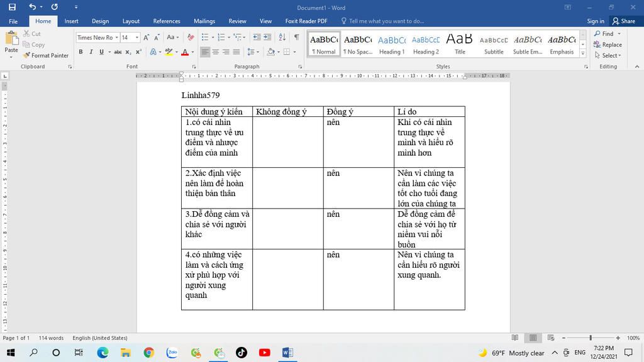Clear all formatting
This screenshot has height=362, width=644.
tap(190, 37)
